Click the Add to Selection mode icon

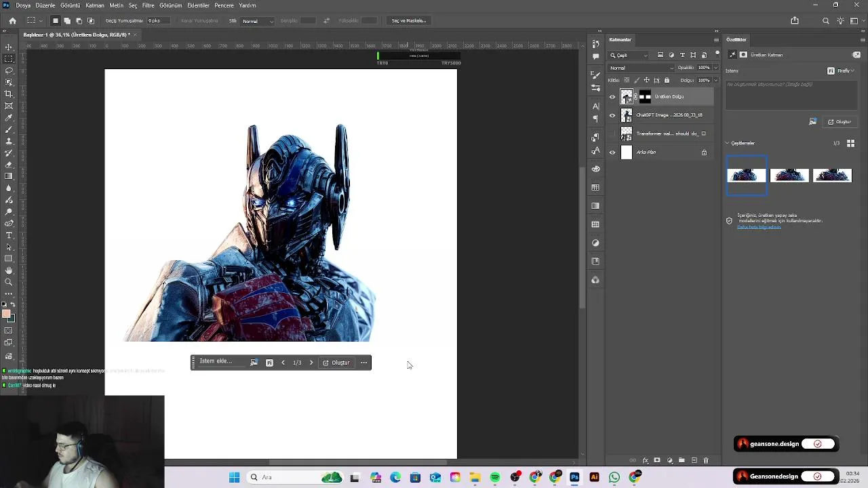pos(67,21)
